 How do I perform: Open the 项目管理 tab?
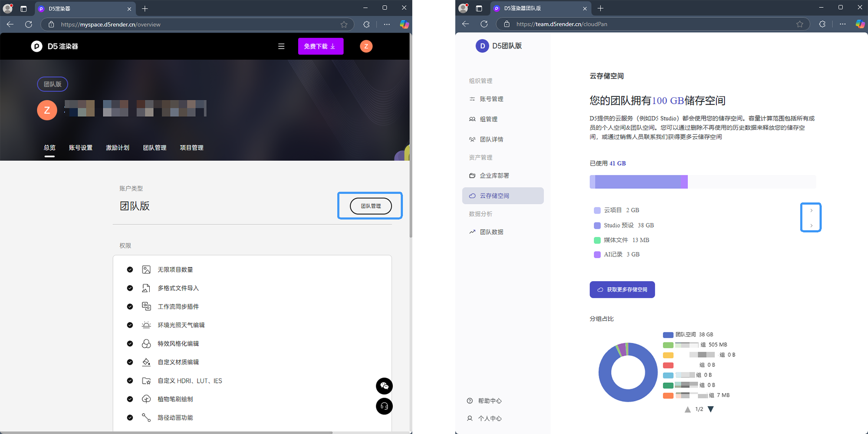click(192, 148)
